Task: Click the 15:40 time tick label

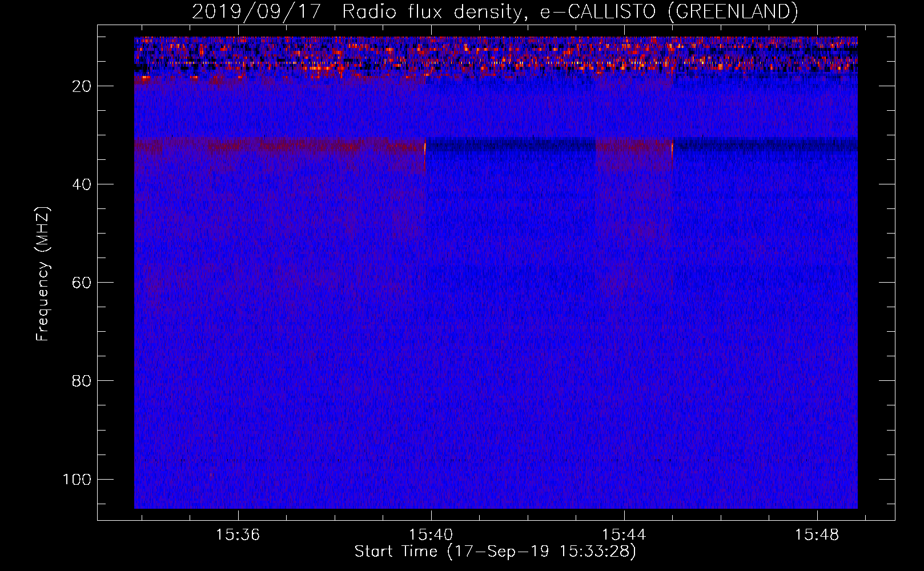Action: click(x=431, y=534)
